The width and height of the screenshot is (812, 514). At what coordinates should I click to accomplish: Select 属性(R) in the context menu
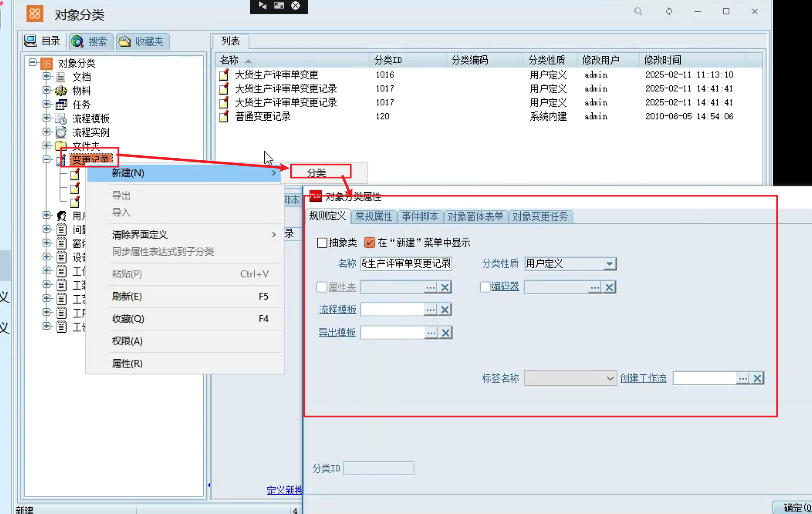point(185,363)
